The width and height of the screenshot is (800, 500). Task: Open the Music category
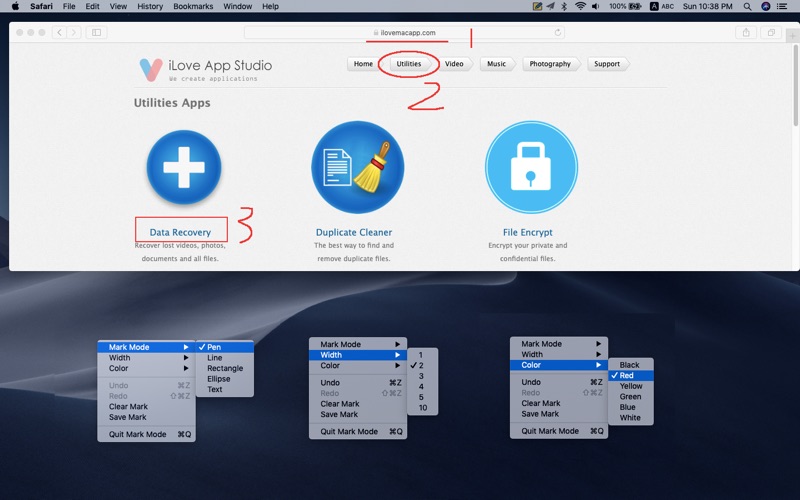point(496,64)
